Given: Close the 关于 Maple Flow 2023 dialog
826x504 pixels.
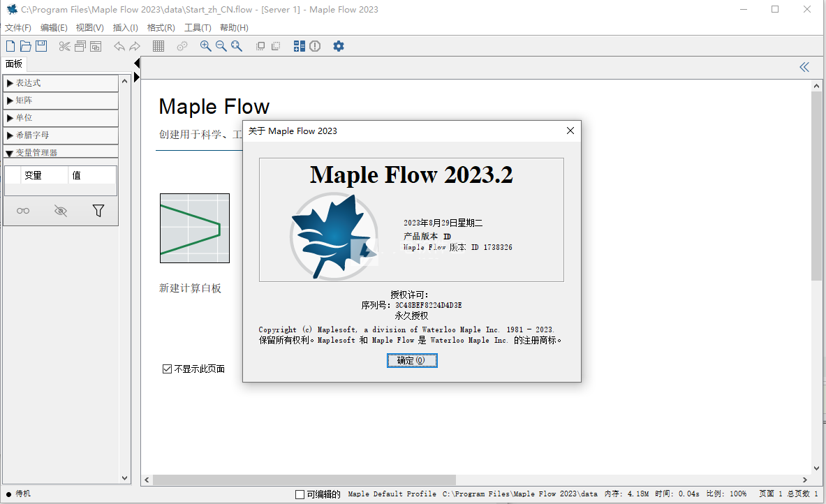Looking at the screenshot, I should [x=570, y=131].
